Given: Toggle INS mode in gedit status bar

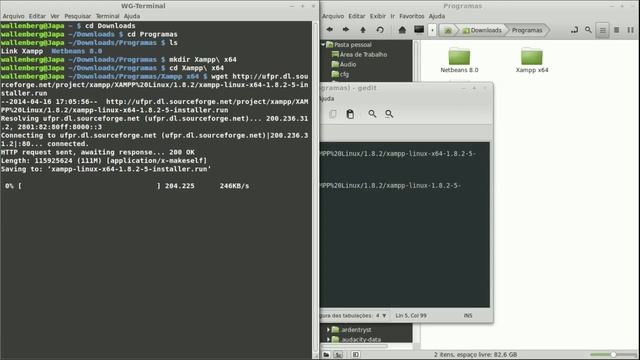Looking at the screenshot, I should [468, 316].
